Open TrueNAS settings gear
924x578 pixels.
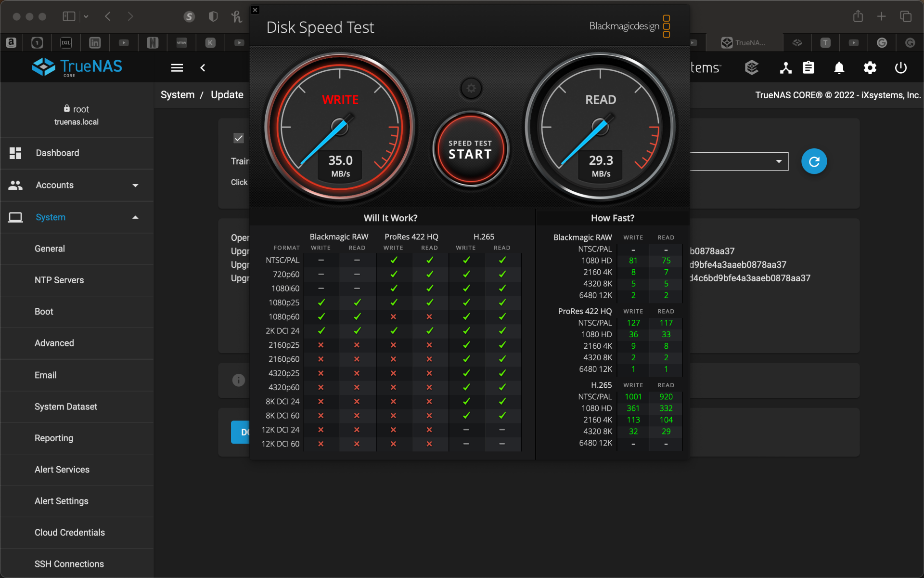coord(870,68)
